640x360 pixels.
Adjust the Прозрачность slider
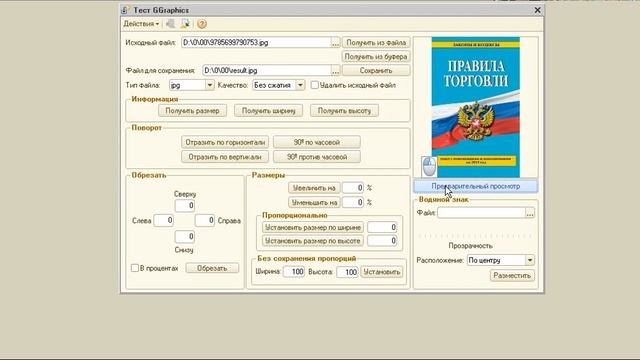click(476, 236)
